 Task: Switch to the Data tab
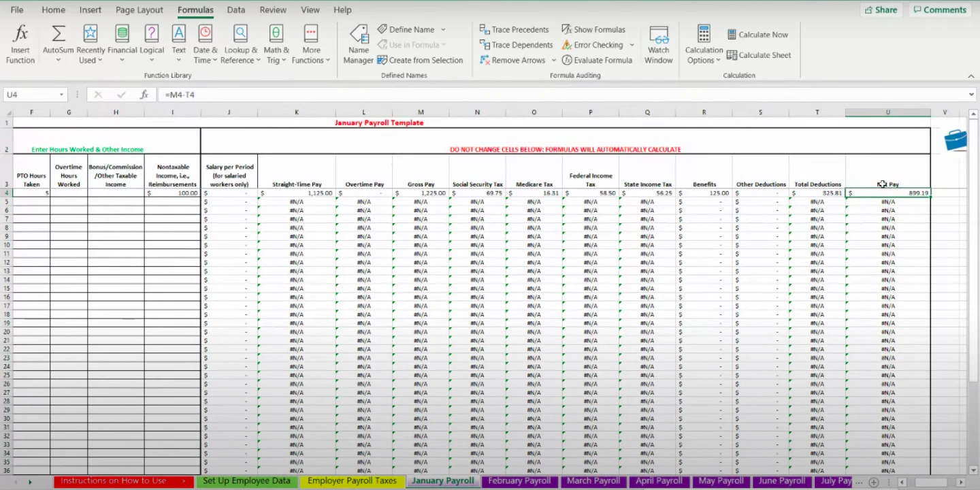coord(236,10)
